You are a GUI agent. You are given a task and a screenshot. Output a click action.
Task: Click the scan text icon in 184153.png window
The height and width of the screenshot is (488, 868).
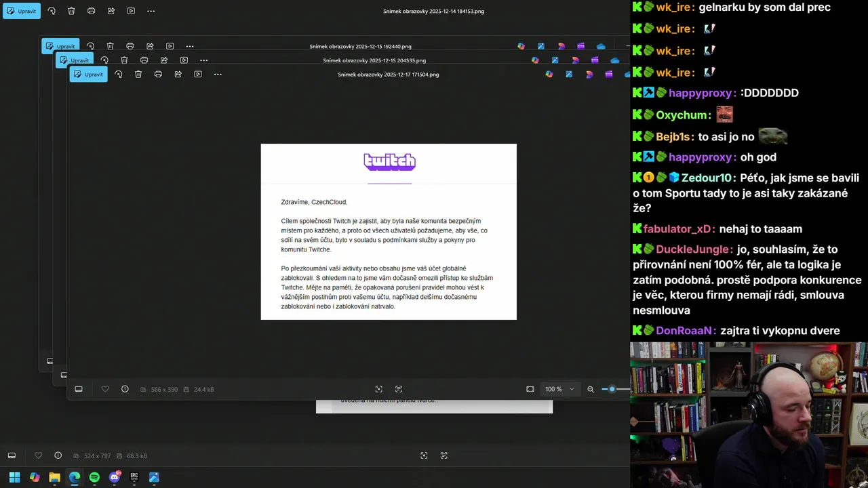pyautogui.click(x=444, y=455)
